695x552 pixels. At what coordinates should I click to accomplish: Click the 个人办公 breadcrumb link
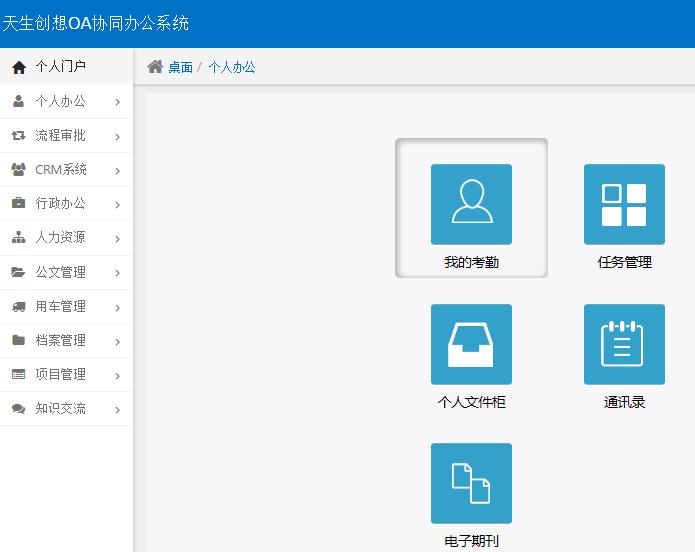click(232, 67)
